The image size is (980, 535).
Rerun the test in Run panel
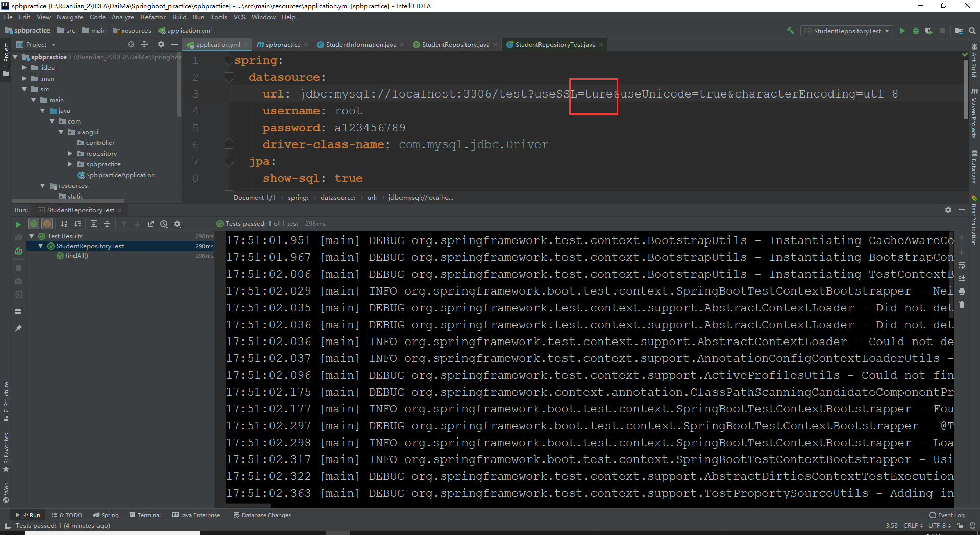tap(18, 224)
